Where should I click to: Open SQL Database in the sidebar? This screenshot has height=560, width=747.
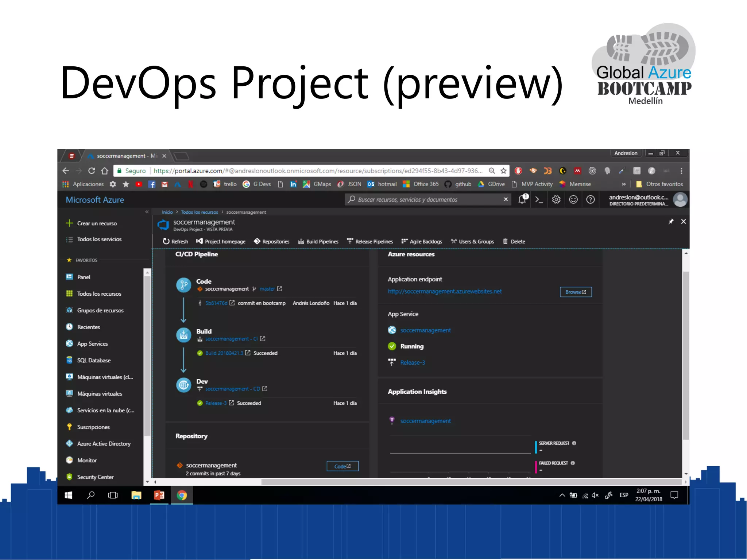click(x=88, y=360)
